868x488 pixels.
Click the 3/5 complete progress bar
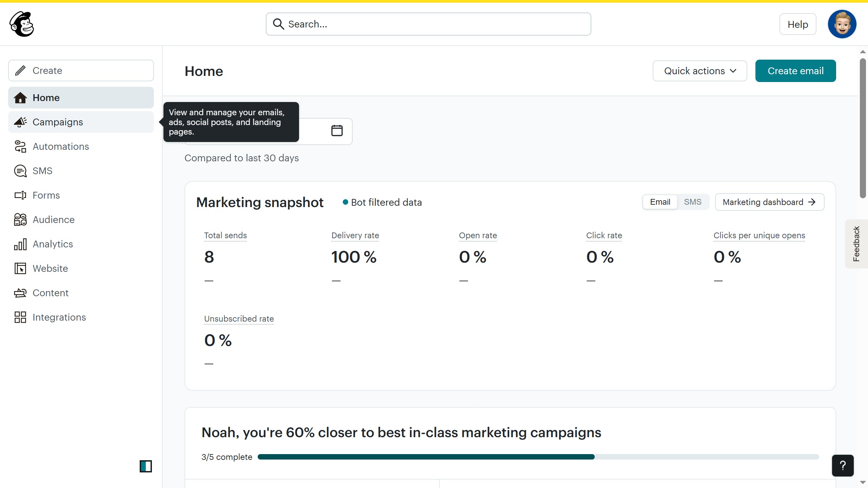tap(538, 457)
